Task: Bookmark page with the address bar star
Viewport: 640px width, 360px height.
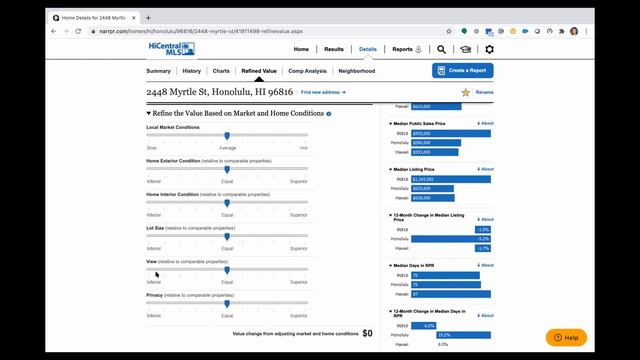Action: (x=449, y=31)
